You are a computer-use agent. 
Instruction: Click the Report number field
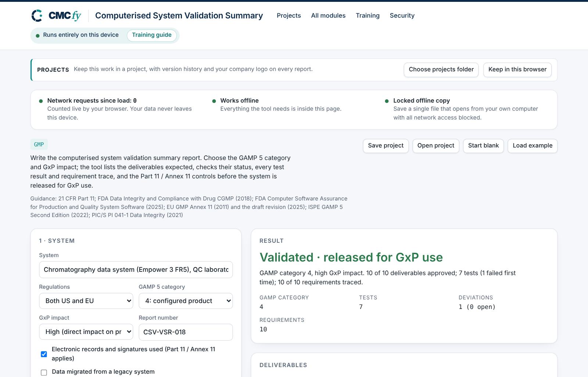pyautogui.click(x=186, y=332)
